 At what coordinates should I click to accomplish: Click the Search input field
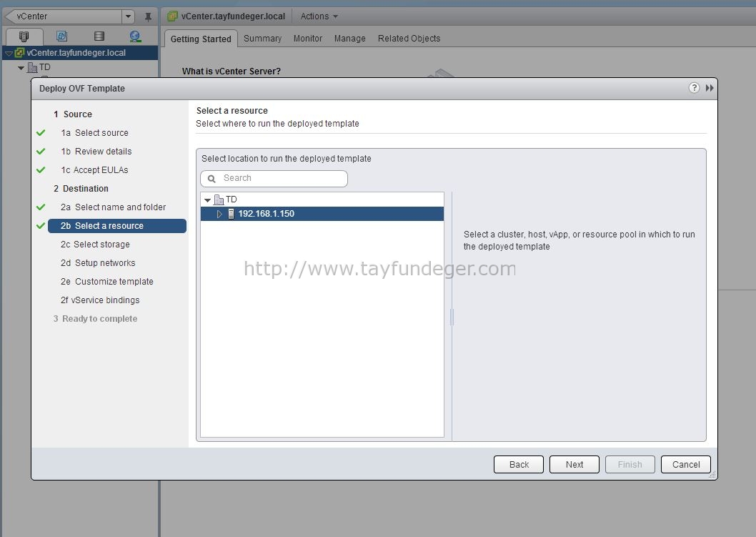[274, 179]
